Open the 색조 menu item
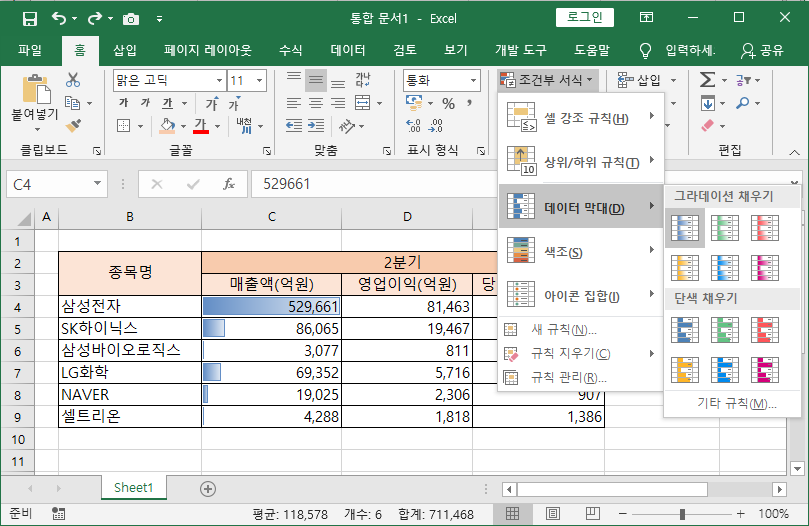The image size is (809, 526). (x=580, y=251)
